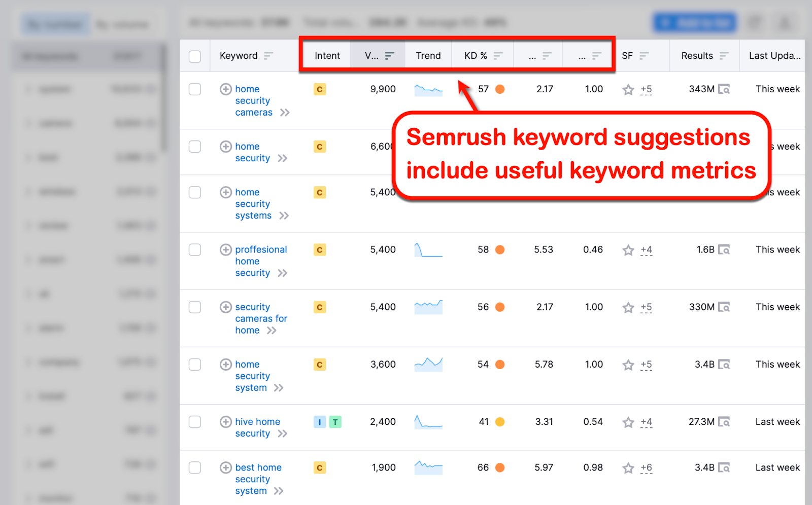Expand the +6 SERP features count
812x505 pixels.
646,468
